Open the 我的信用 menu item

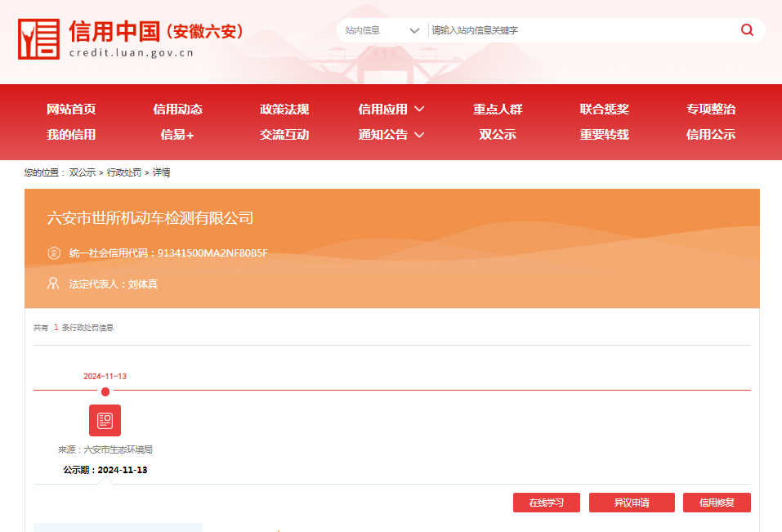(x=71, y=135)
